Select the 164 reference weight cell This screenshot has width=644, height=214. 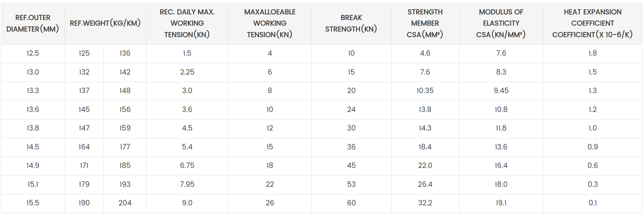[x=84, y=147]
